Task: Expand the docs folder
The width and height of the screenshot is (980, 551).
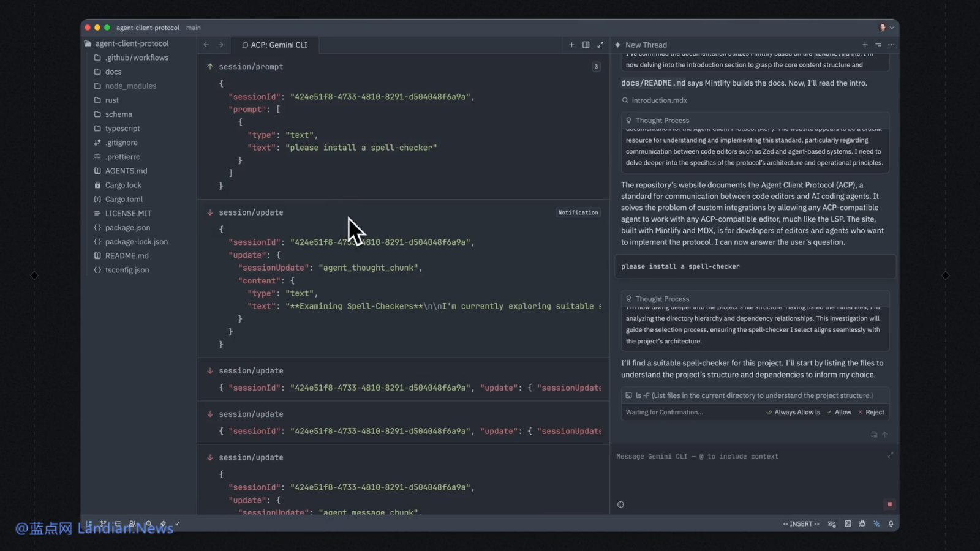Action: click(x=113, y=72)
